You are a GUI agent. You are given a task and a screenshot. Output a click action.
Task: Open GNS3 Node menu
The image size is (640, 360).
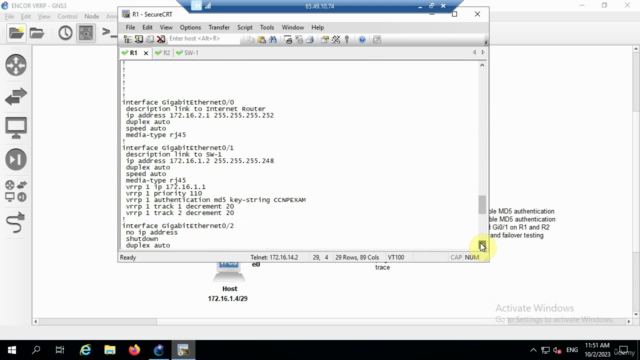tap(91, 16)
